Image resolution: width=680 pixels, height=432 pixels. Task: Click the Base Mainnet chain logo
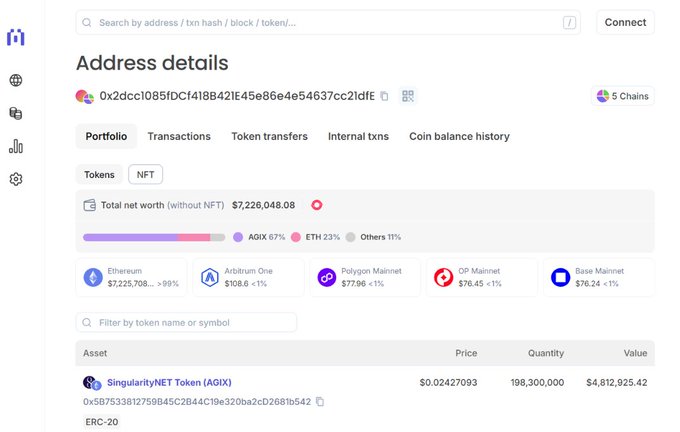[x=560, y=278]
